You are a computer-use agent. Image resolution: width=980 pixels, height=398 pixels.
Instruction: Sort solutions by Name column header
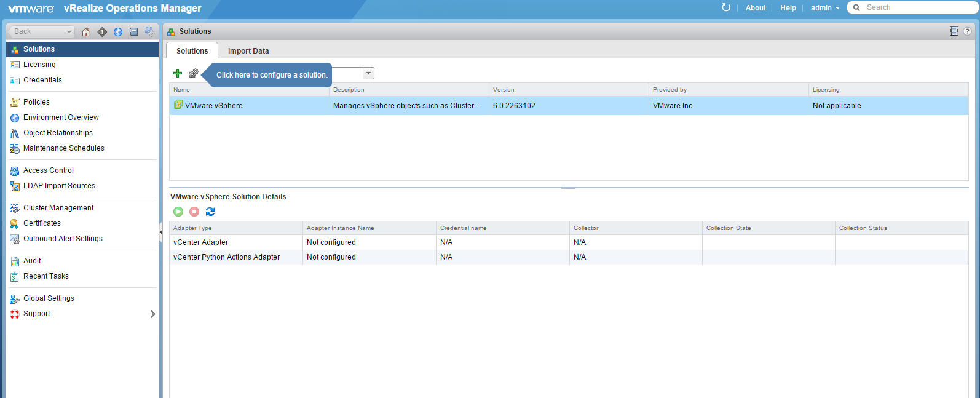(249, 90)
